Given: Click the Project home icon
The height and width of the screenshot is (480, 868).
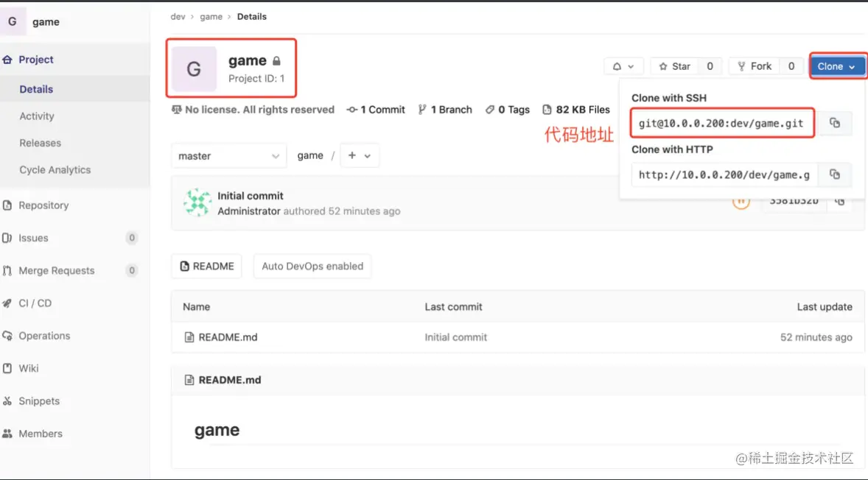Looking at the screenshot, I should (x=7, y=60).
